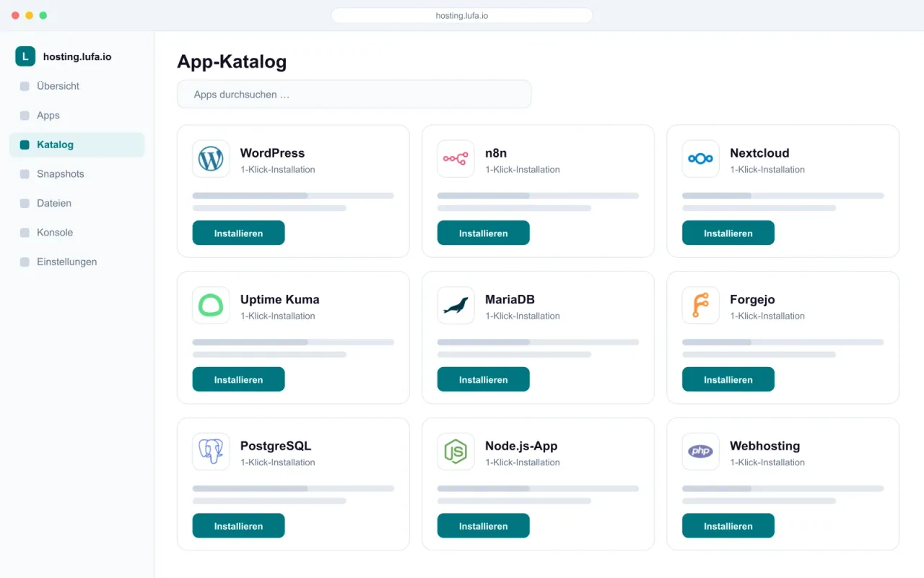
Task: Open the Übersicht section
Action: 77,86
